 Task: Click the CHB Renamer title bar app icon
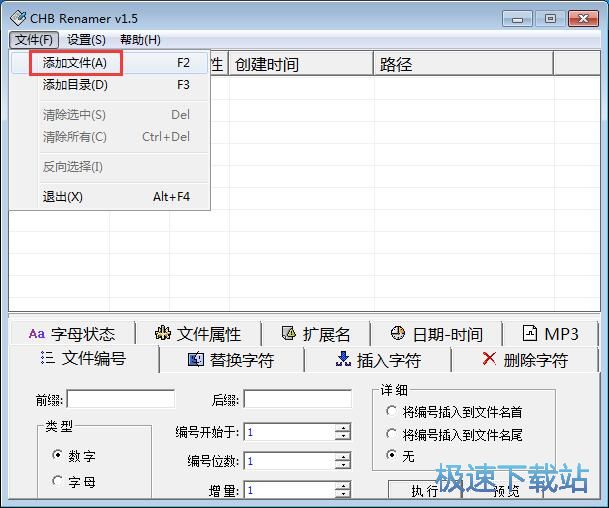18,18
